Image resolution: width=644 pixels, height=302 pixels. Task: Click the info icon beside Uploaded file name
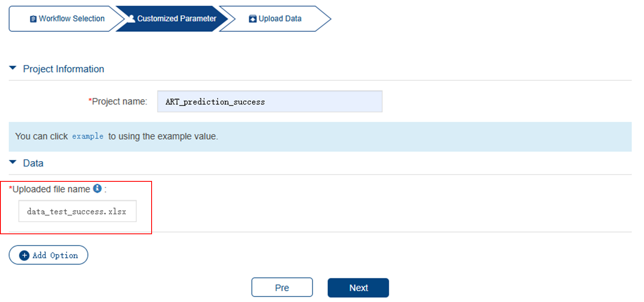pyautogui.click(x=97, y=189)
